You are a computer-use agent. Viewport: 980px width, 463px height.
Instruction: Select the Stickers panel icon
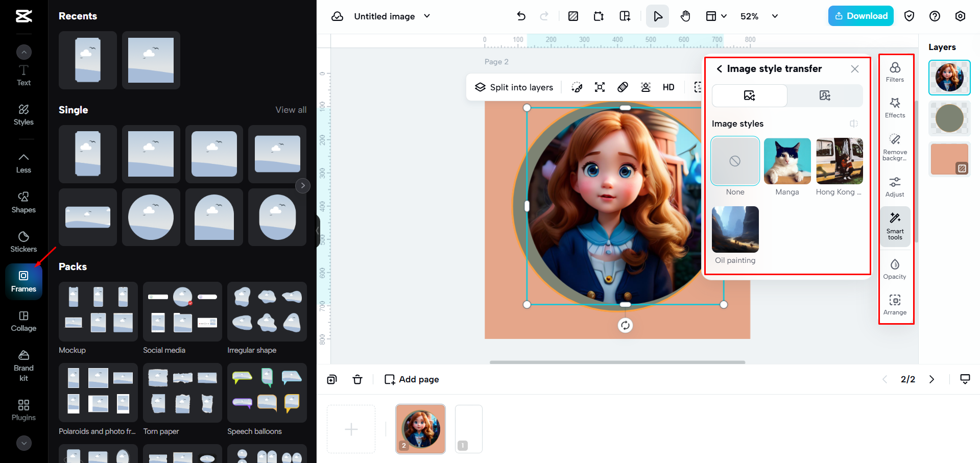pos(23,241)
